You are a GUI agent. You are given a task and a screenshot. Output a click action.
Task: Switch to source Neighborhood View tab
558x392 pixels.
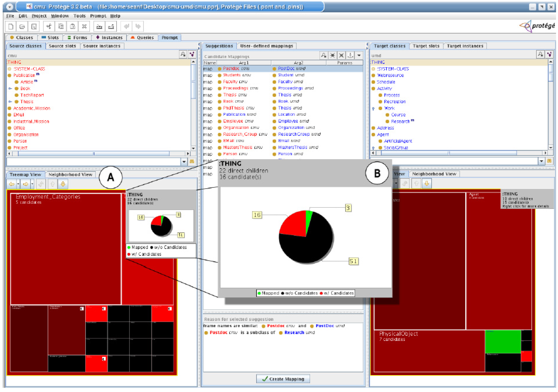(x=70, y=174)
